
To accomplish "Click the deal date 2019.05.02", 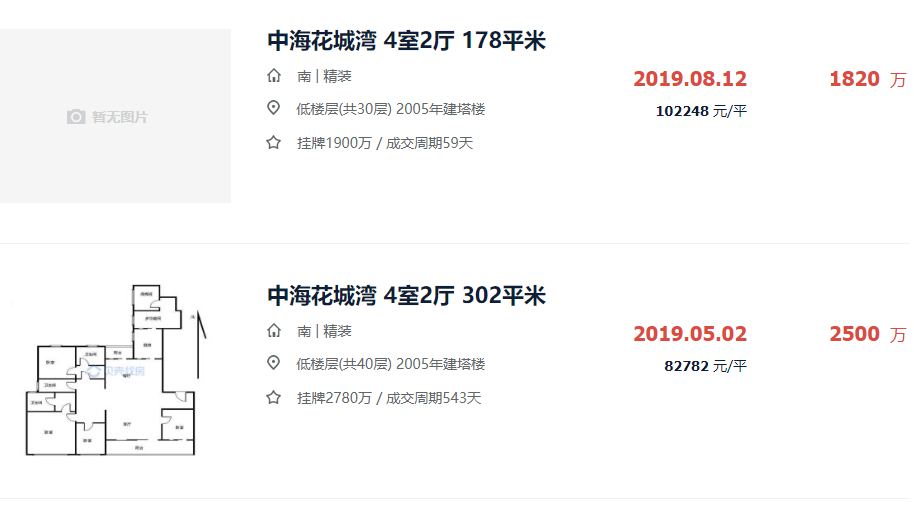I will tap(690, 334).
